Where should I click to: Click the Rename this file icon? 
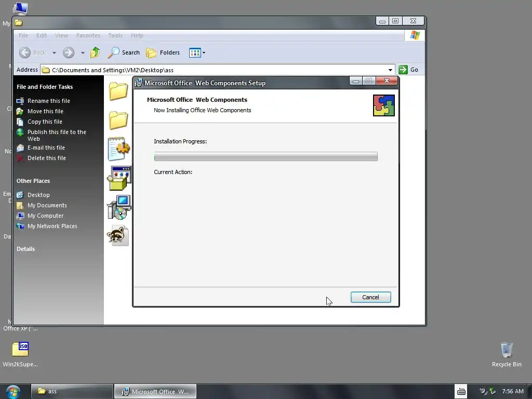click(x=20, y=101)
